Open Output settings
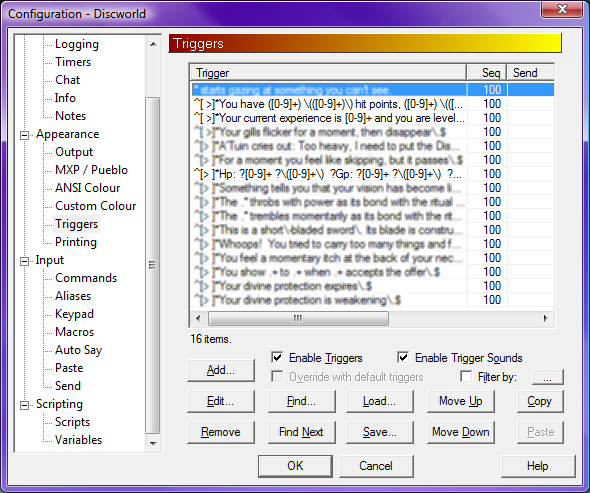The width and height of the screenshot is (590, 493). (74, 152)
